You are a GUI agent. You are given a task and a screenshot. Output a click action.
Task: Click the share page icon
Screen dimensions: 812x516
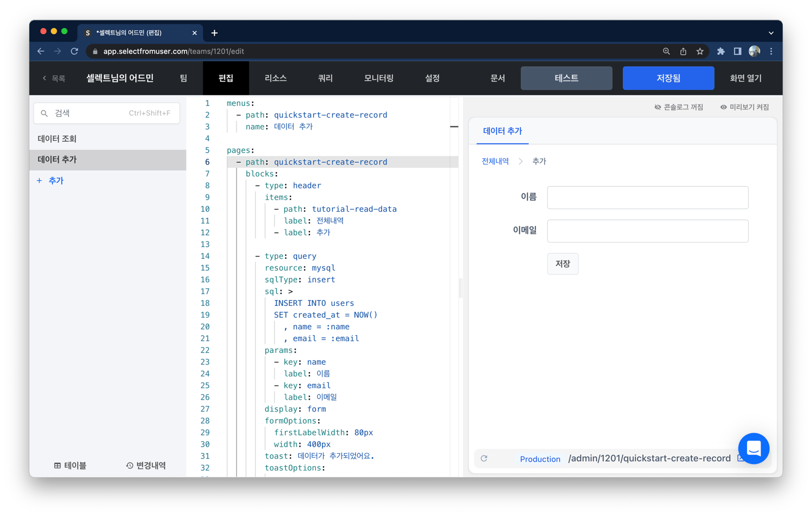click(x=683, y=51)
